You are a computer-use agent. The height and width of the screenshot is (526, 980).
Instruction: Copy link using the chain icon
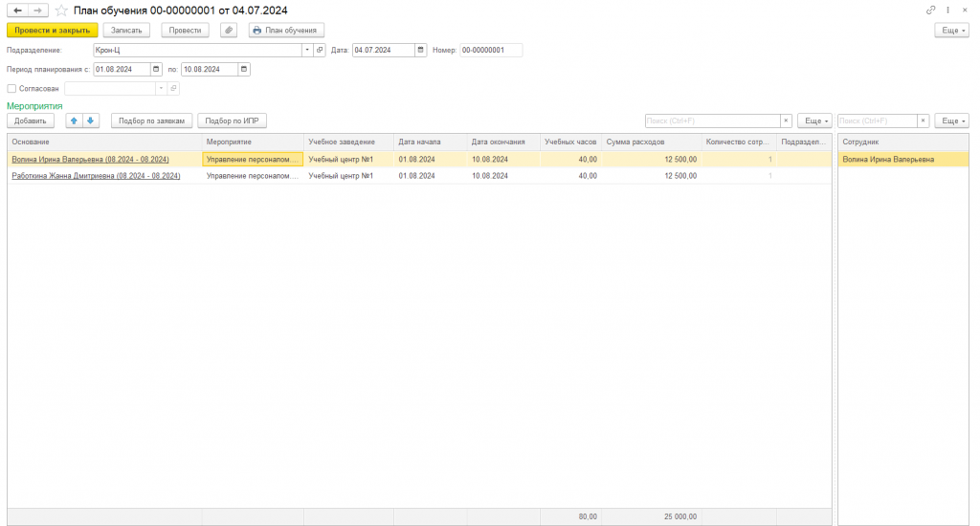(930, 10)
